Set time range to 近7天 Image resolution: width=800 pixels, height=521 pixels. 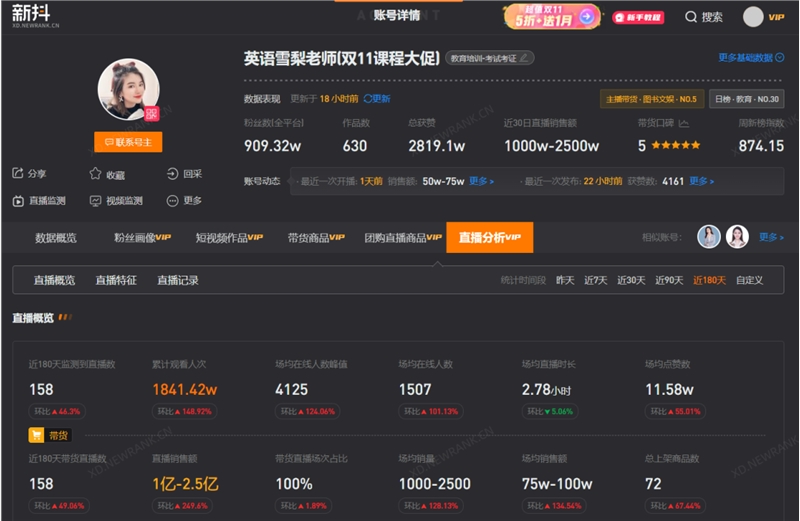click(595, 280)
